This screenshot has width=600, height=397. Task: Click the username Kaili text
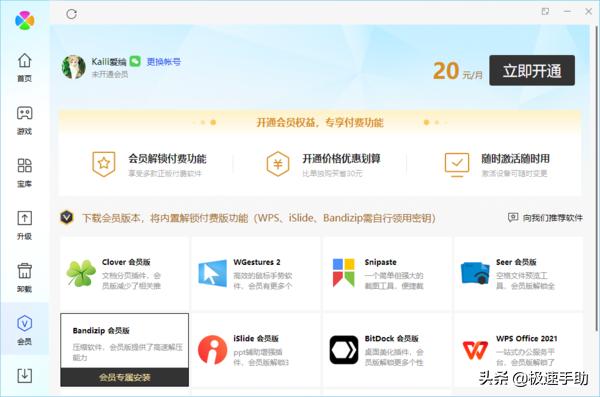109,62
